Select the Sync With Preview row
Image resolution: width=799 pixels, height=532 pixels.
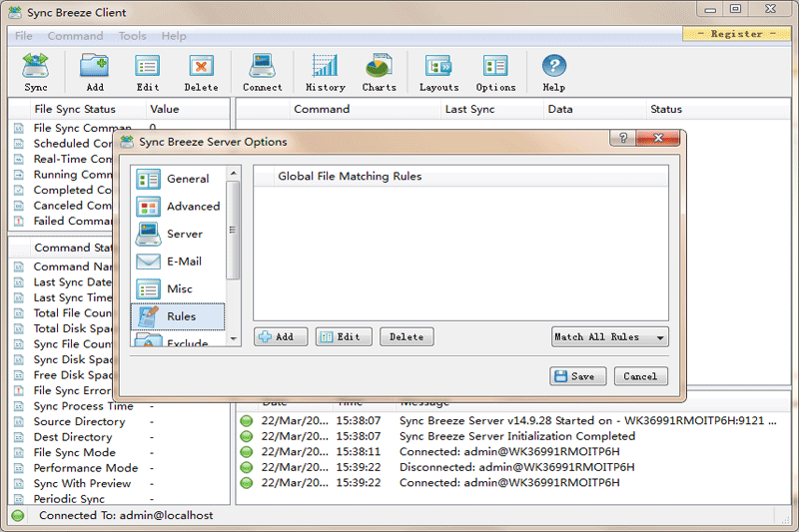point(120,484)
